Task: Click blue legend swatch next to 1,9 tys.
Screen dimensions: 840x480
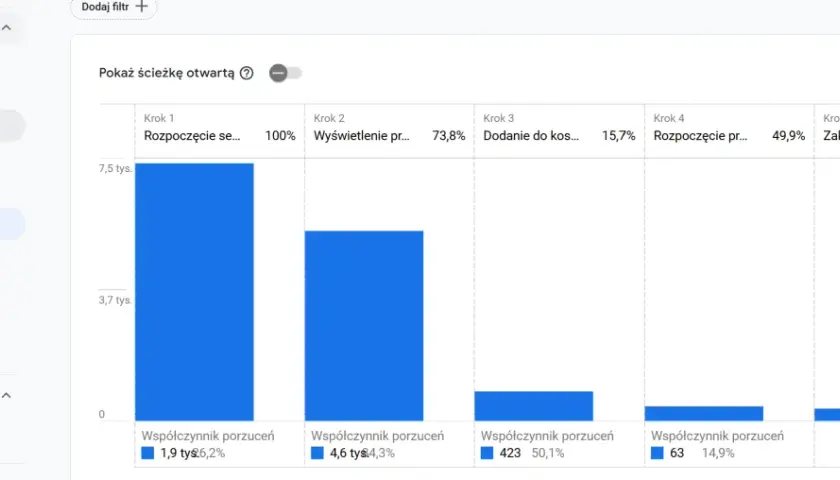Action: pos(147,453)
